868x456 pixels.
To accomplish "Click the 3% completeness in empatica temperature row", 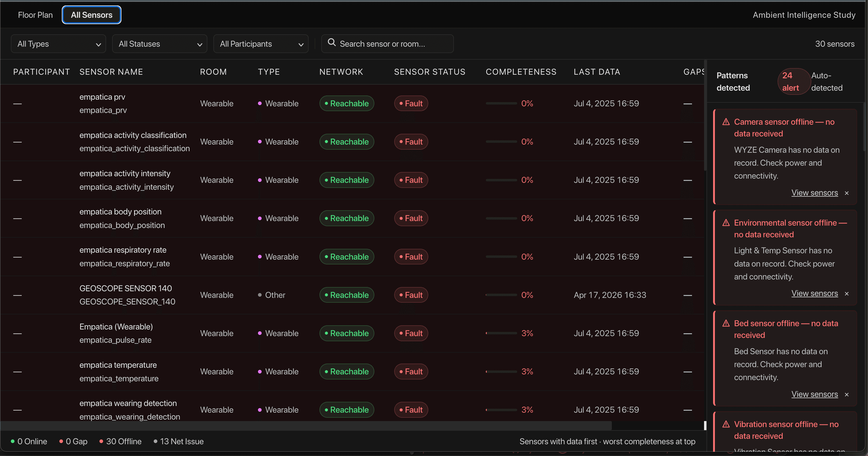I will pyautogui.click(x=527, y=371).
